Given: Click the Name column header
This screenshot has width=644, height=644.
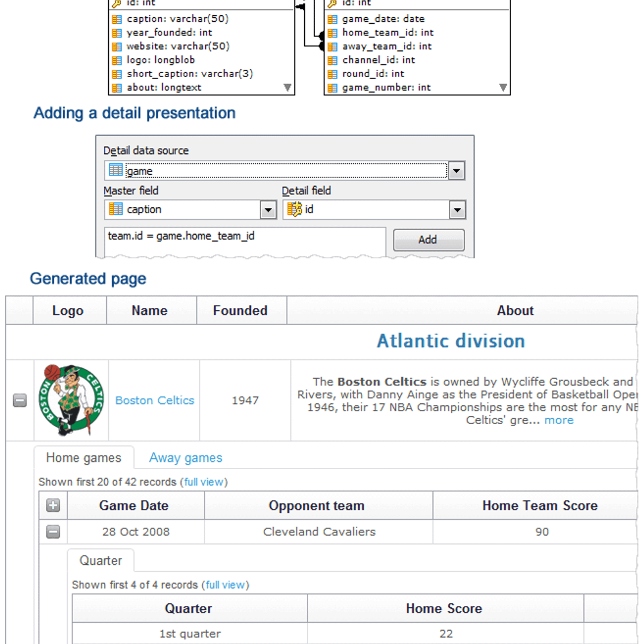Looking at the screenshot, I should pos(151,310).
